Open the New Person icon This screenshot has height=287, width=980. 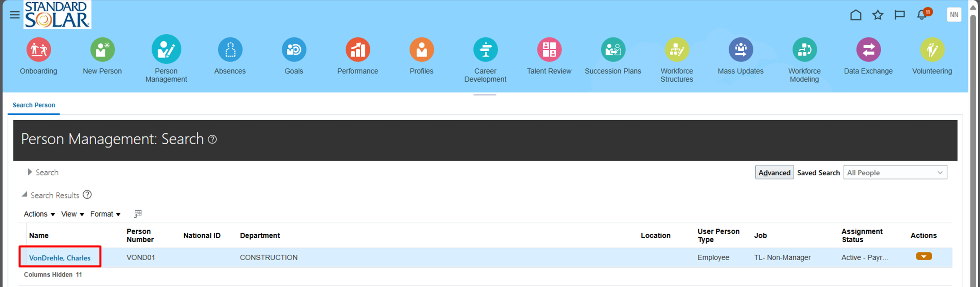coord(102,49)
